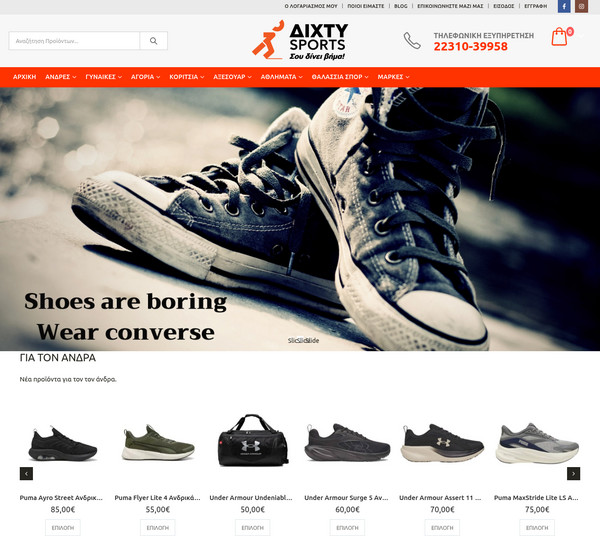Click the ΕΙΣΟΔΟΣ login link
The width and height of the screenshot is (600, 536).
[504, 6]
